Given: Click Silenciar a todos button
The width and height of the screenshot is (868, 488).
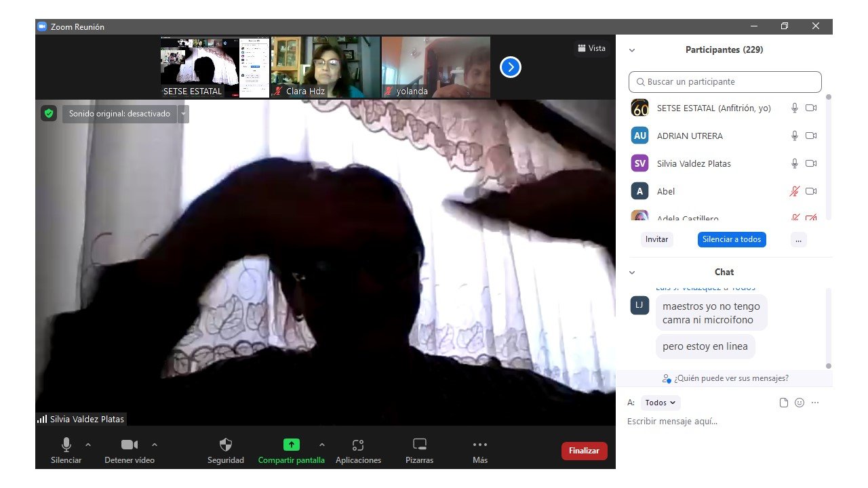Looking at the screenshot, I should (732, 239).
